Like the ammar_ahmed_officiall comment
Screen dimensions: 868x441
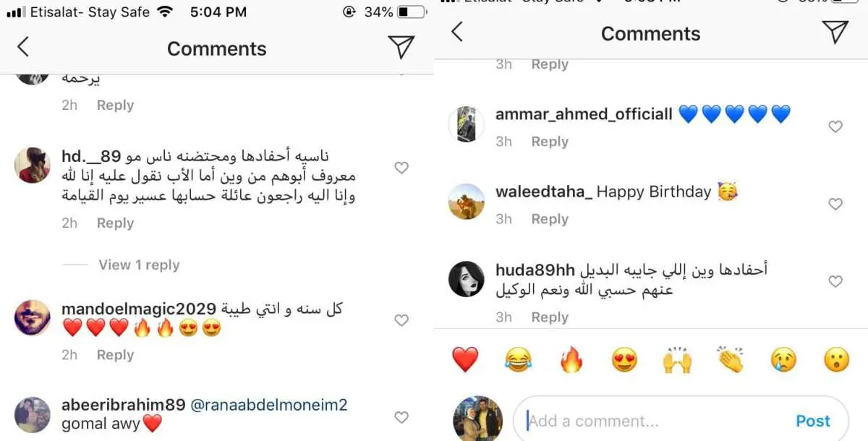tap(835, 127)
